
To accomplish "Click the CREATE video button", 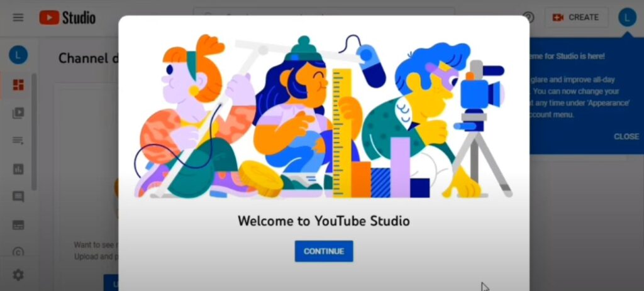I will pos(577,18).
